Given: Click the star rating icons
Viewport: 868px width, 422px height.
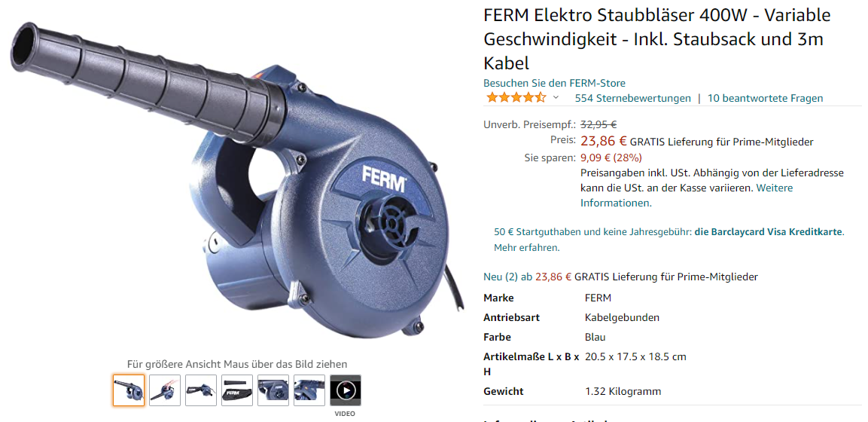Looking at the screenshot, I should tap(516, 98).
